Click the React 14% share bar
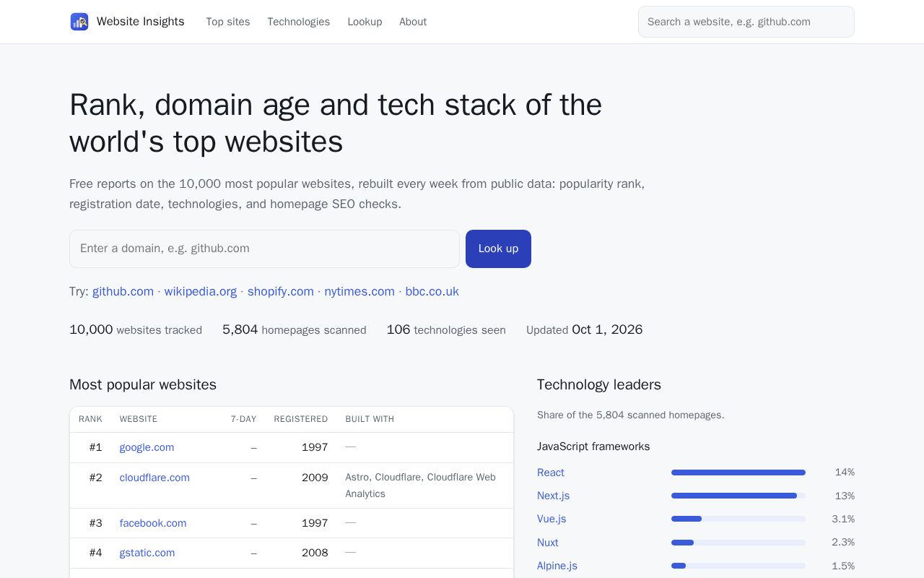This screenshot has width=924, height=578. [x=738, y=473]
